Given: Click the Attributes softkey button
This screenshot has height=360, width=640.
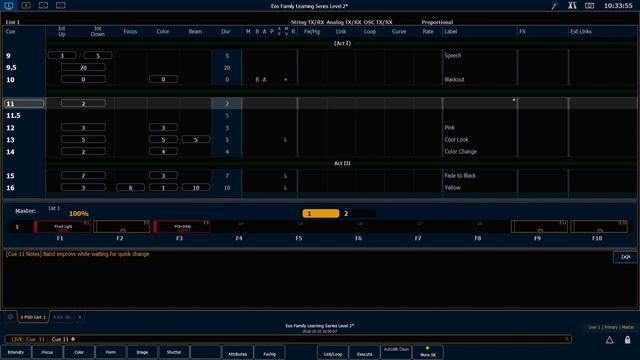Looking at the screenshot, I should 238,353.
